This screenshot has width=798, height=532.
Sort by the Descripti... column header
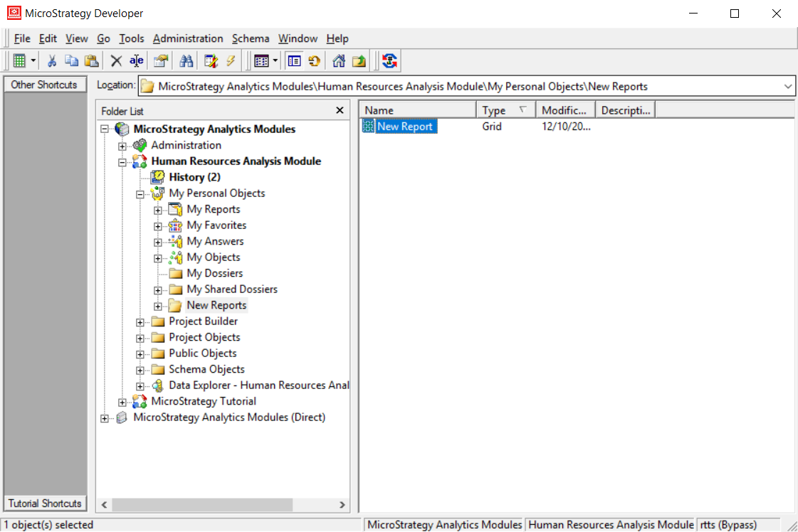pos(626,110)
